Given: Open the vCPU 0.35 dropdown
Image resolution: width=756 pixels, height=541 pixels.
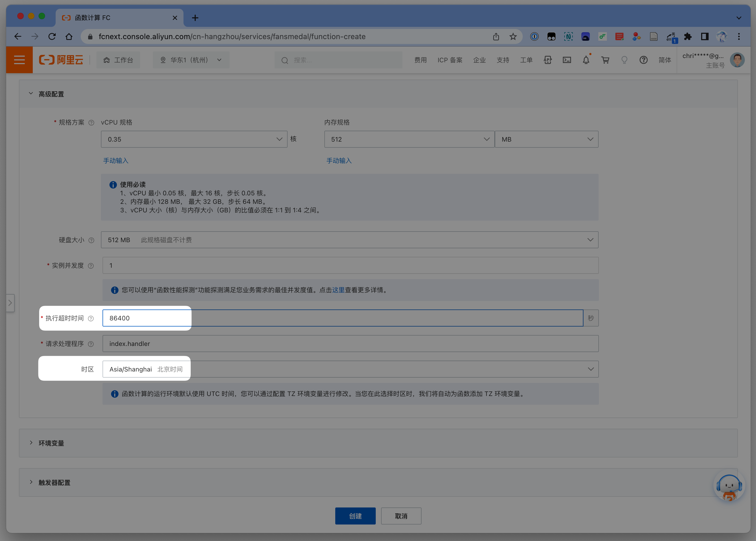Looking at the screenshot, I should [194, 139].
